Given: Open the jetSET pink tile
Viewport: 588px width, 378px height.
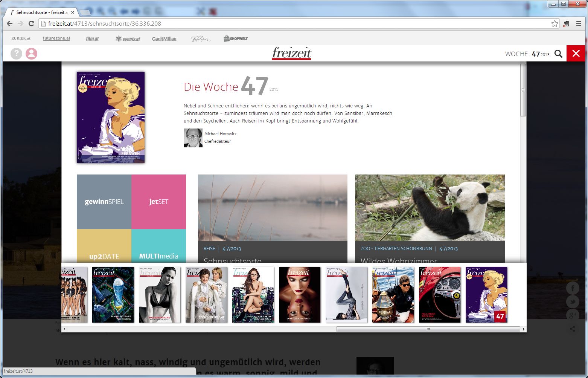Looking at the screenshot, I should coord(158,202).
